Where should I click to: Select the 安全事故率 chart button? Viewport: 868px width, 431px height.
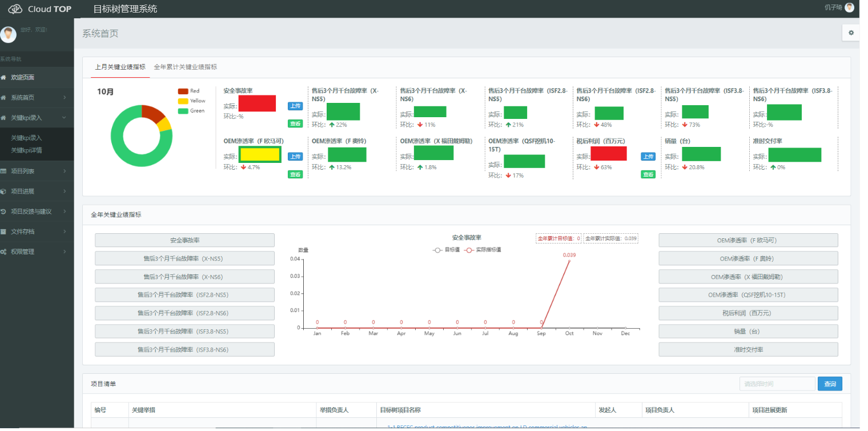[184, 241]
